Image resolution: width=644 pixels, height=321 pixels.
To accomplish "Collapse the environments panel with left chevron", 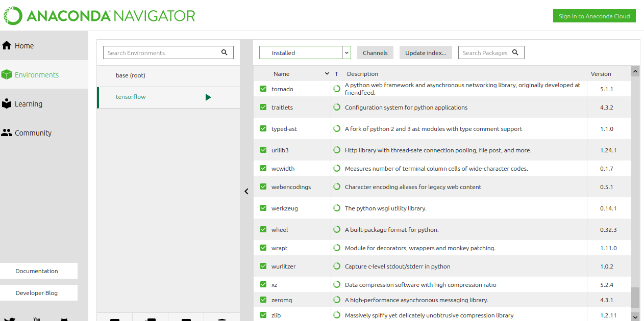I will click(x=246, y=192).
